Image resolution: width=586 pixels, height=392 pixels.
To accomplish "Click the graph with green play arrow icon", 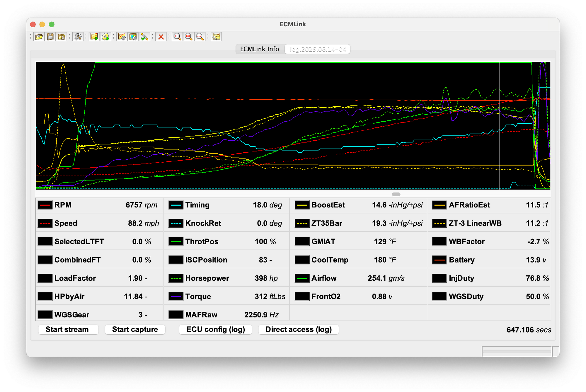I will tap(94, 37).
